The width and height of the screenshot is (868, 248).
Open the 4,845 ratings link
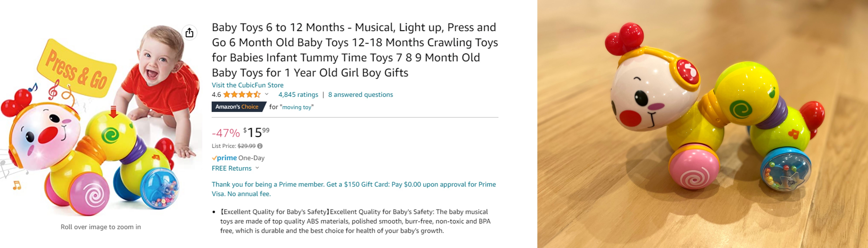pos(298,95)
